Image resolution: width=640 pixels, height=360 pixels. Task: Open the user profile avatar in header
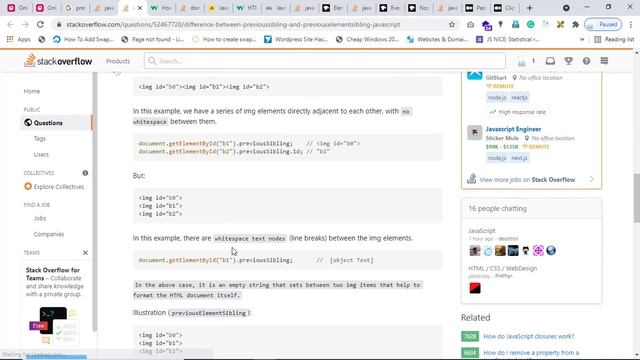point(522,61)
